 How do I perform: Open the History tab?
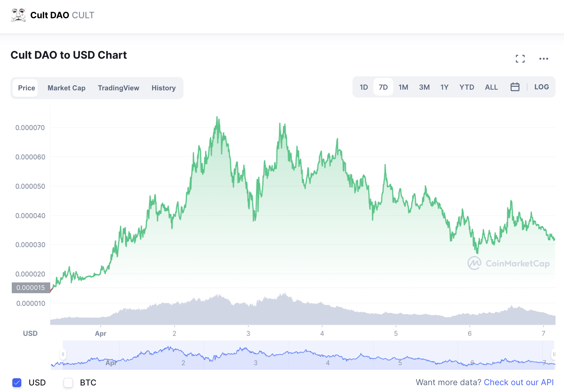click(164, 88)
